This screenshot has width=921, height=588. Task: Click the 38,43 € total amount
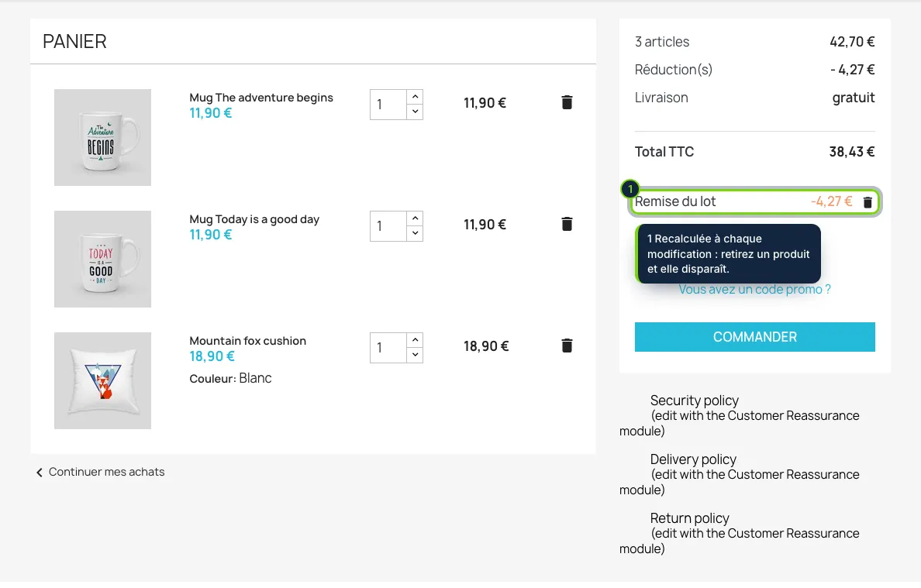click(852, 152)
